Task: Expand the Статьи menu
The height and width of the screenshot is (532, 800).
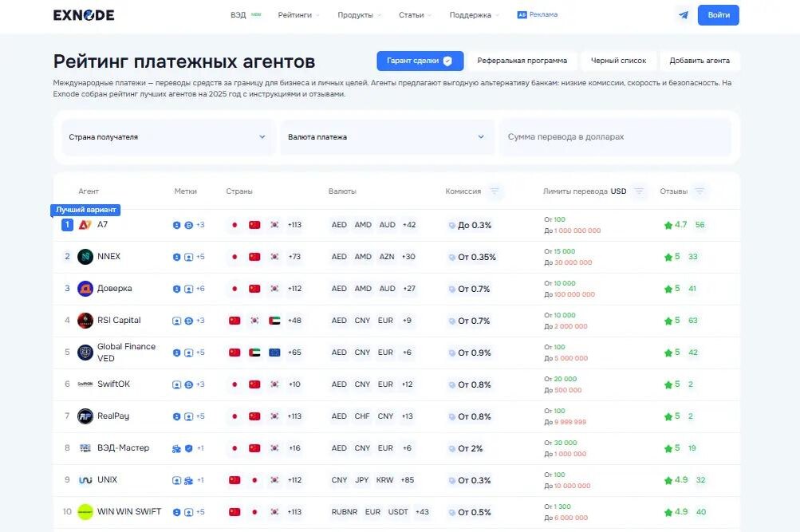Action: (416, 15)
